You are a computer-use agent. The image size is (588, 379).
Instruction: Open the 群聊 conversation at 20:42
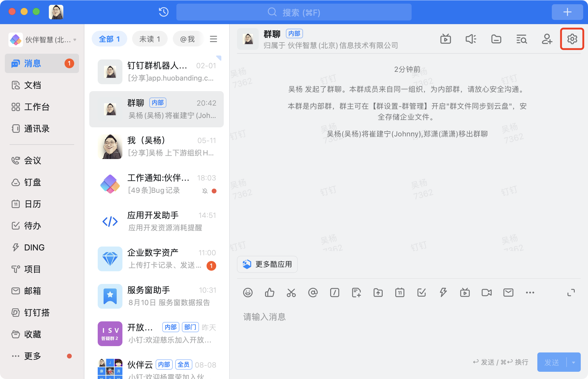coord(156,109)
